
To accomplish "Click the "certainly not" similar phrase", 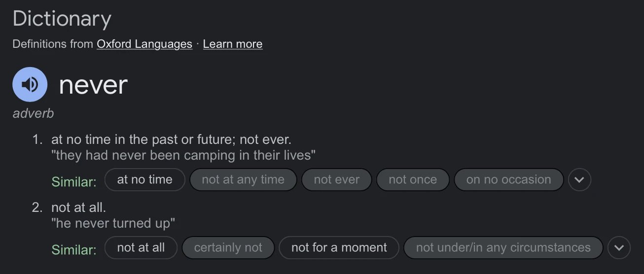I will [228, 248].
